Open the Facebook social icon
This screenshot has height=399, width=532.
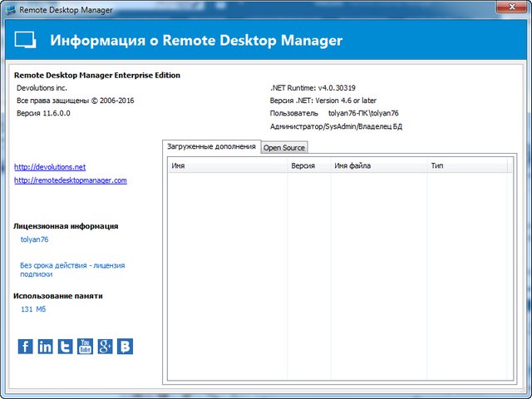pyautogui.click(x=26, y=347)
